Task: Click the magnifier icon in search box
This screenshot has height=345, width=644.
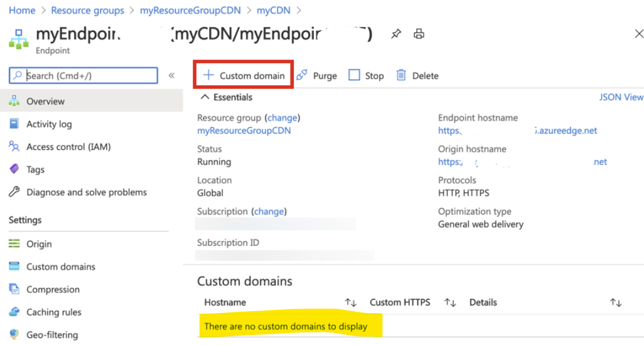Action: (x=17, y=75)
